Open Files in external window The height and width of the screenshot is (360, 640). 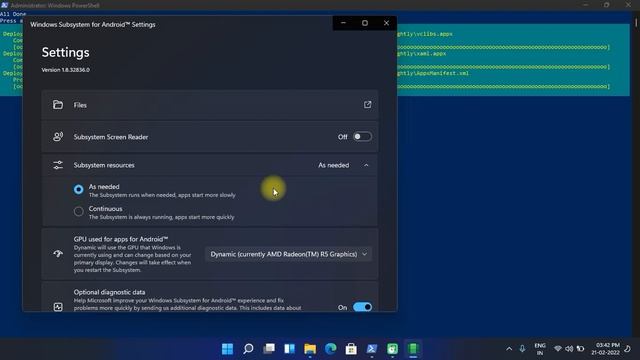point(367,105)
